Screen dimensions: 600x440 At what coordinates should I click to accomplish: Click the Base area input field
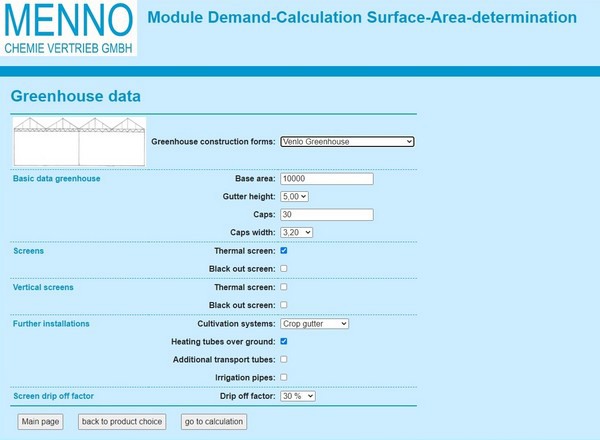click(x=327, y=179)
